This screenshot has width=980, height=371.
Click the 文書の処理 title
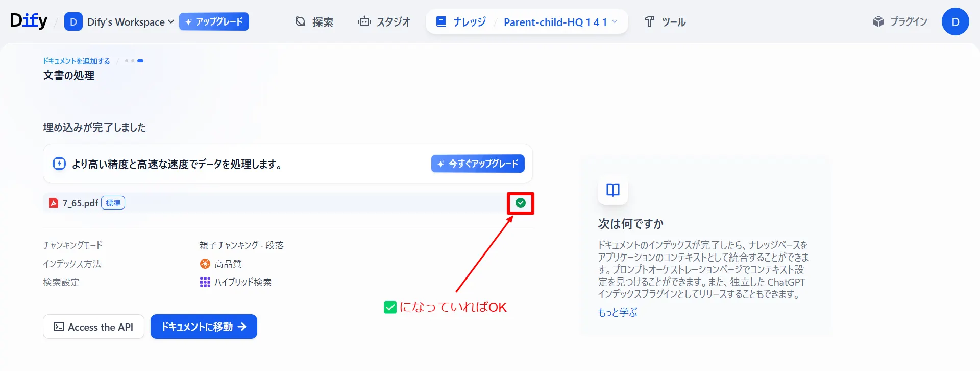pyautogui.click(x=69, y=75)
